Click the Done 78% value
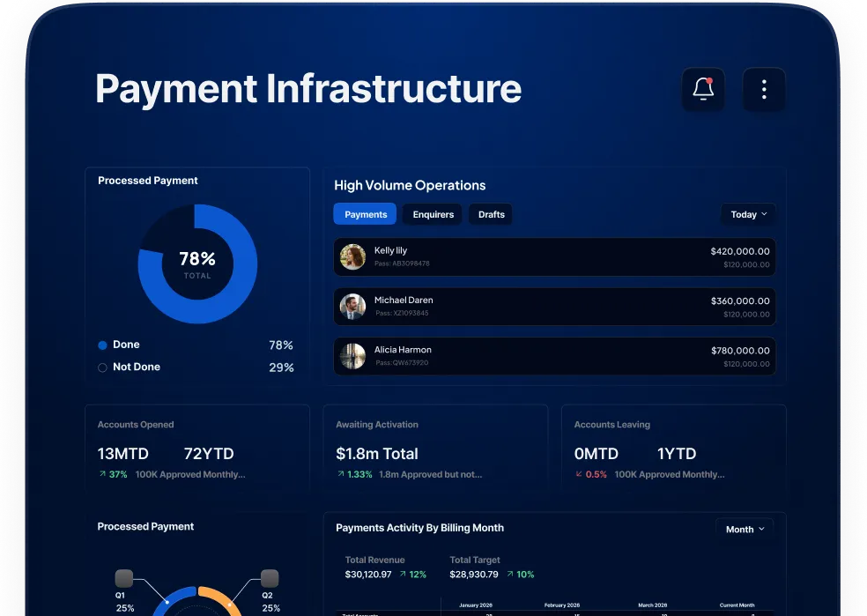 [281, 345]
